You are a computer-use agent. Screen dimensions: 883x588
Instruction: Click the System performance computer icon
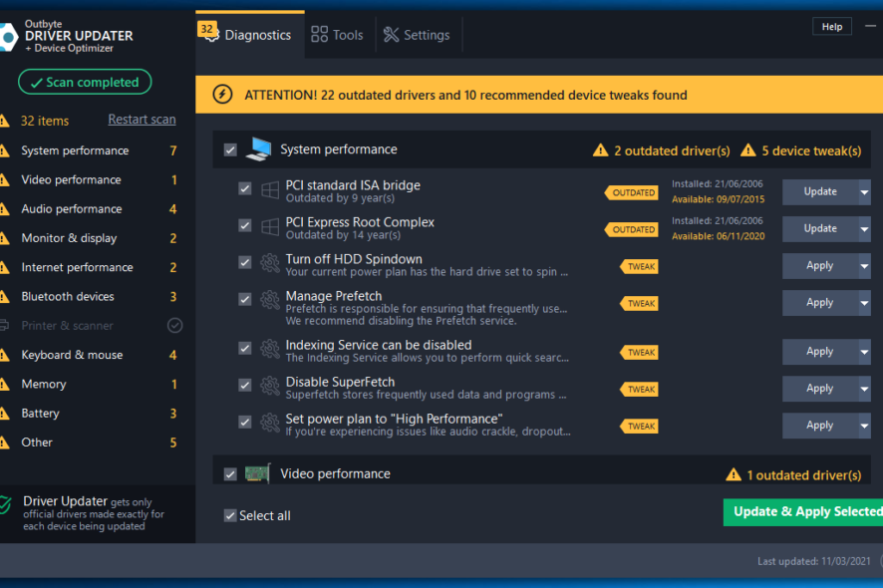tap(259, 149)
